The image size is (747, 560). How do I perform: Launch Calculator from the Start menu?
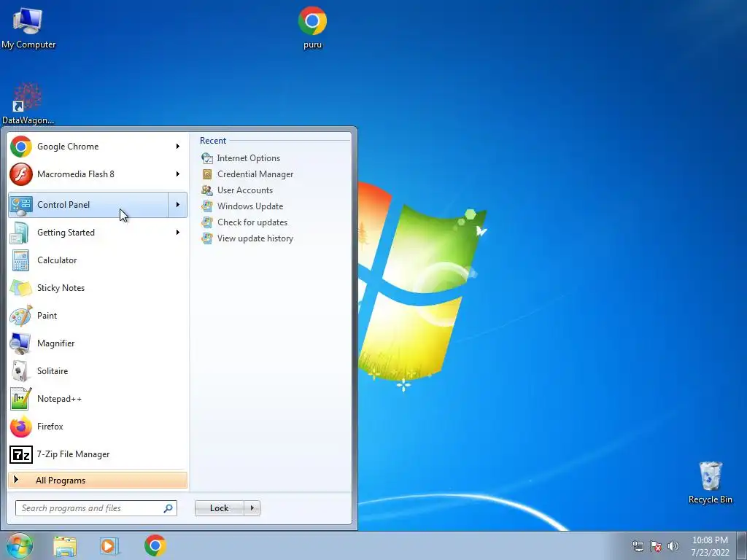[x=98, y=260]
